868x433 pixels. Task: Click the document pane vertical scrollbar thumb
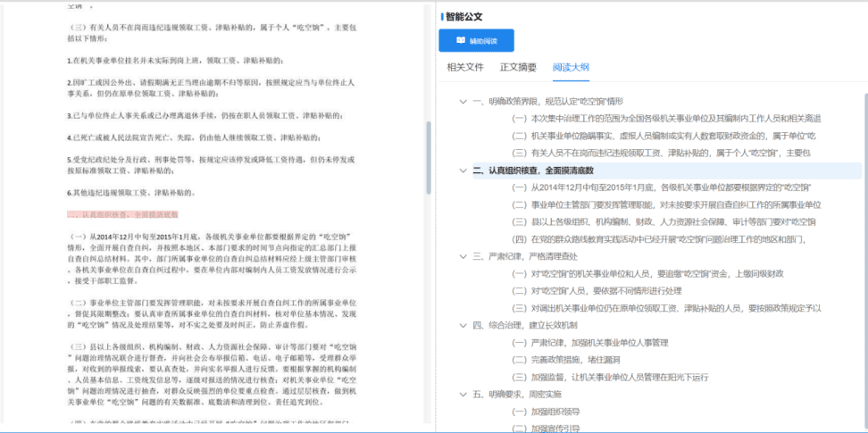(429, 157)
